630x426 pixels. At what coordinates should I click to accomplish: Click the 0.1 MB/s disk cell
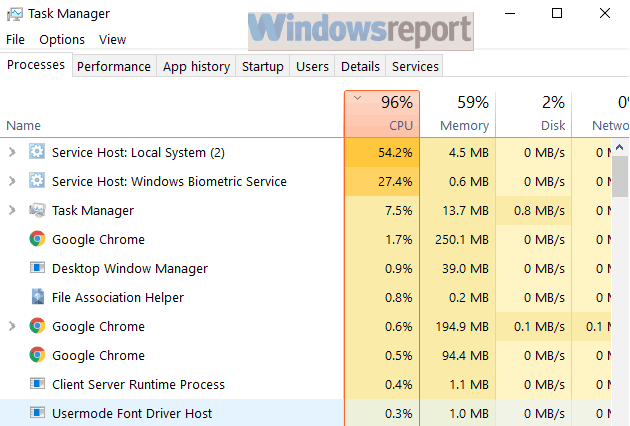tap(534, 326)
